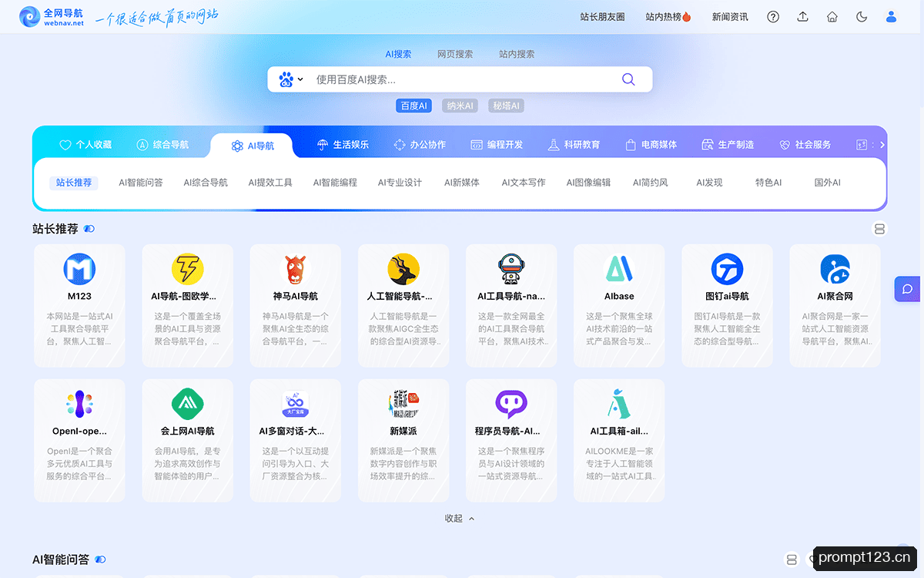Open the 程序员导航 purple chat icon
Screen dimensions: 924x578
[x=511, y=404]
